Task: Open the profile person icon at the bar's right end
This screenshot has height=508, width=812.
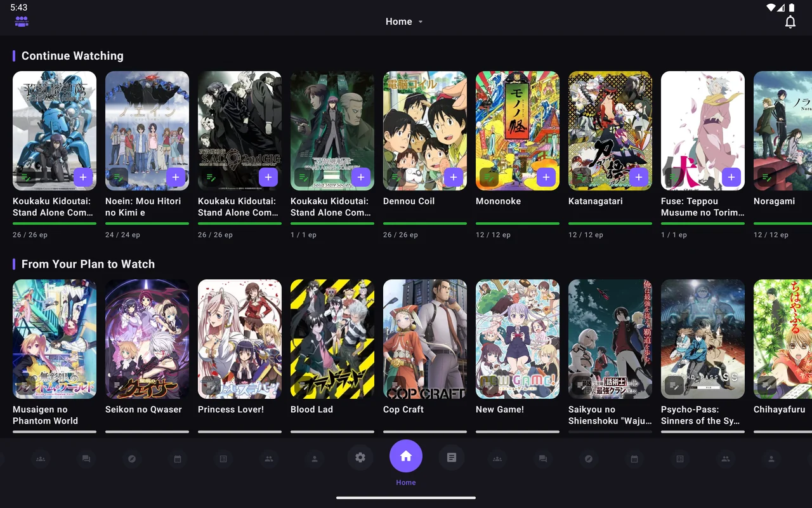Action: point(771,458)
